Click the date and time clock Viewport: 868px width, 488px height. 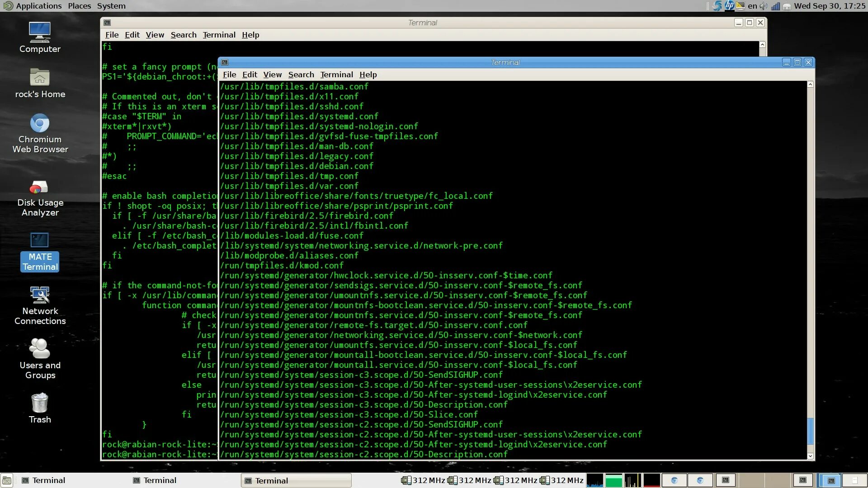pyautogui.click(x=830, y=6)
